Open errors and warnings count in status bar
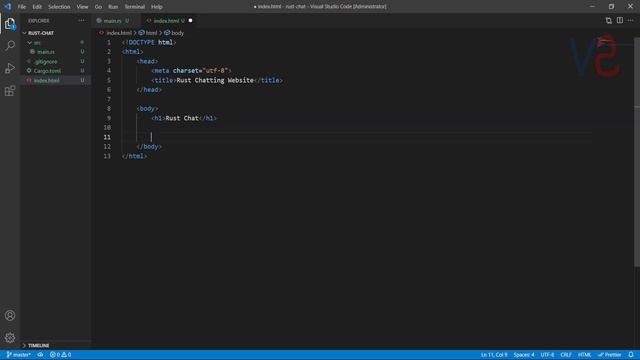 (x=60, y=355)
